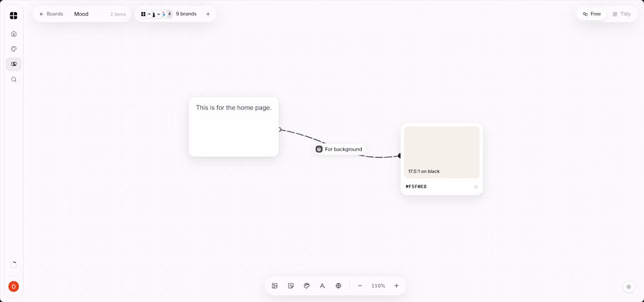644x302 pixels.
Task: Click the 2 items count label
Action: (118, 15)
